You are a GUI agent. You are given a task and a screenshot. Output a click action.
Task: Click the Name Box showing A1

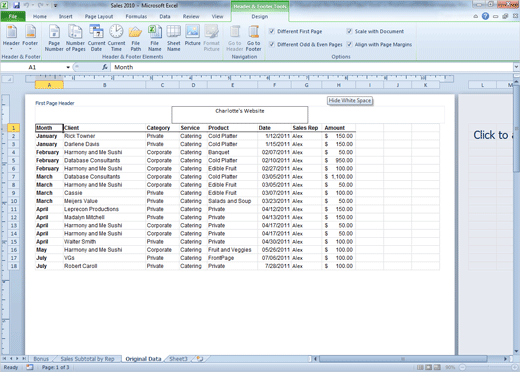(33, 67)
